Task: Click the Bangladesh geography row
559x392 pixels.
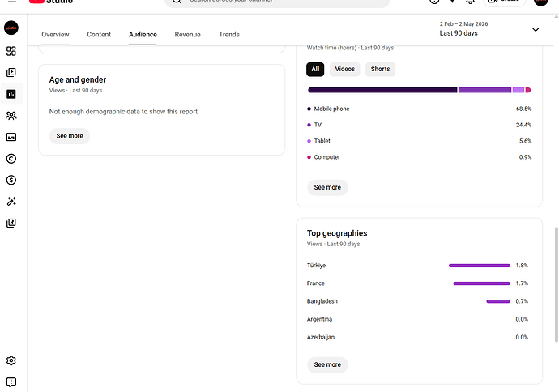Action: tap(417, 301)
